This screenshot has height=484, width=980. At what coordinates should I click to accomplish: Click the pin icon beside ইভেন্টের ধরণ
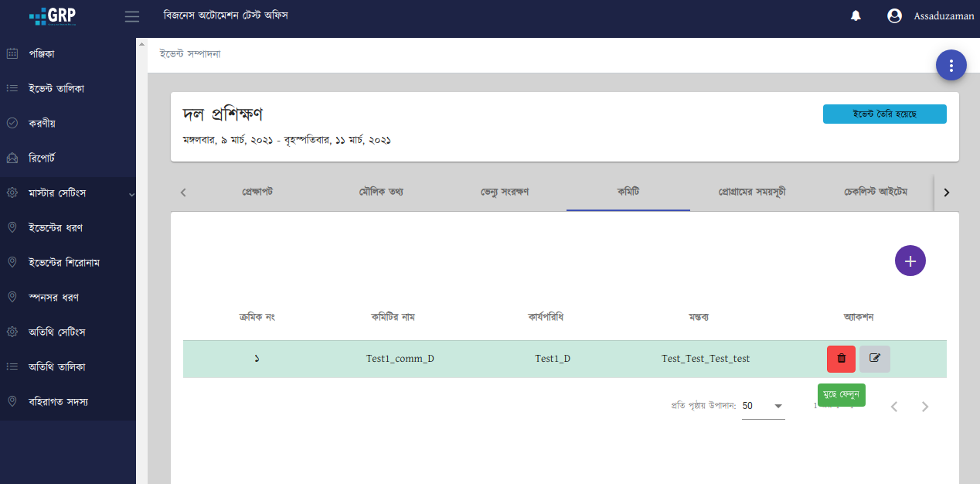pos(12,227)
